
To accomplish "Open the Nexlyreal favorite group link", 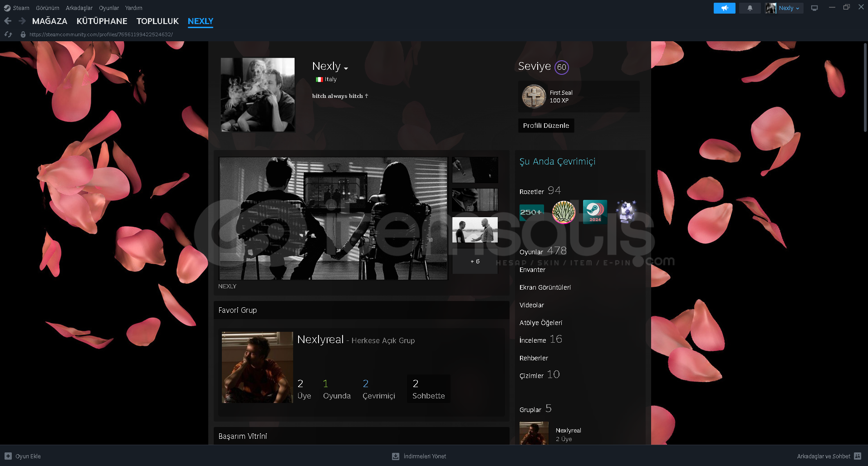I will (x=320, y=340).
